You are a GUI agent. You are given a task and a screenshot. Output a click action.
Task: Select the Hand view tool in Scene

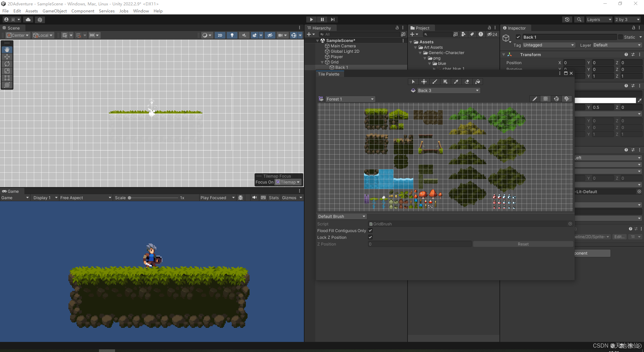click(7, 50)
